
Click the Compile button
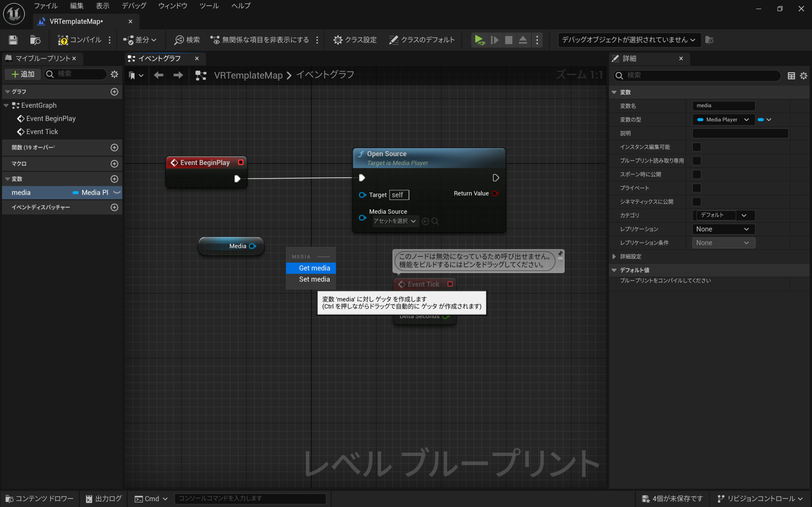(x=80, y=40)
